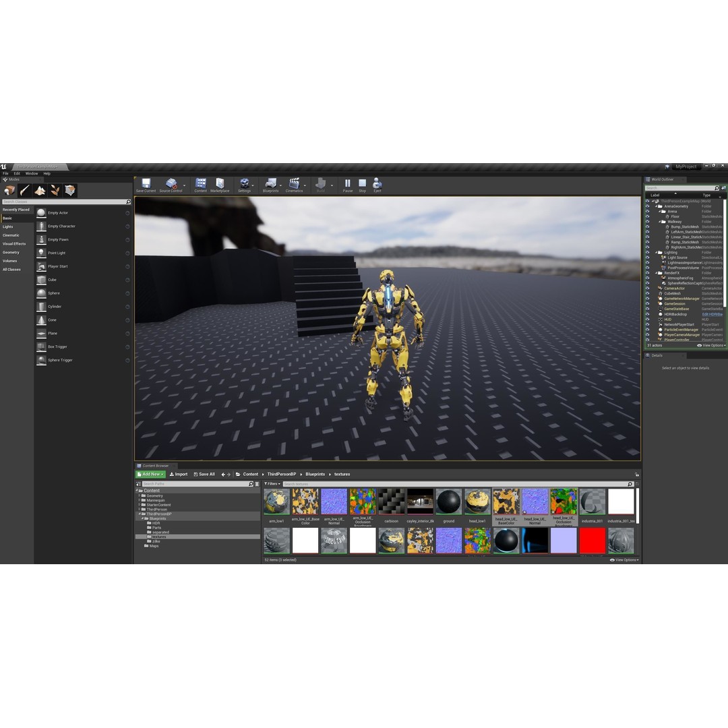Click the Box Trigger icon
728x728 pixels.
tap(41, 347)
